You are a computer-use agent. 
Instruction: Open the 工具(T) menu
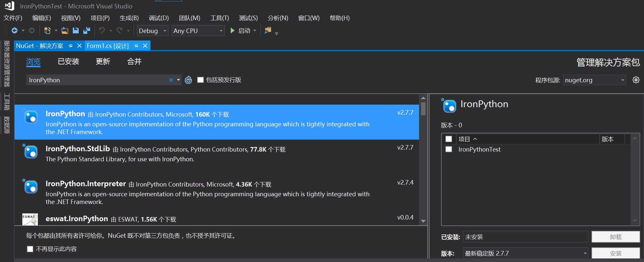click(220, 18)
